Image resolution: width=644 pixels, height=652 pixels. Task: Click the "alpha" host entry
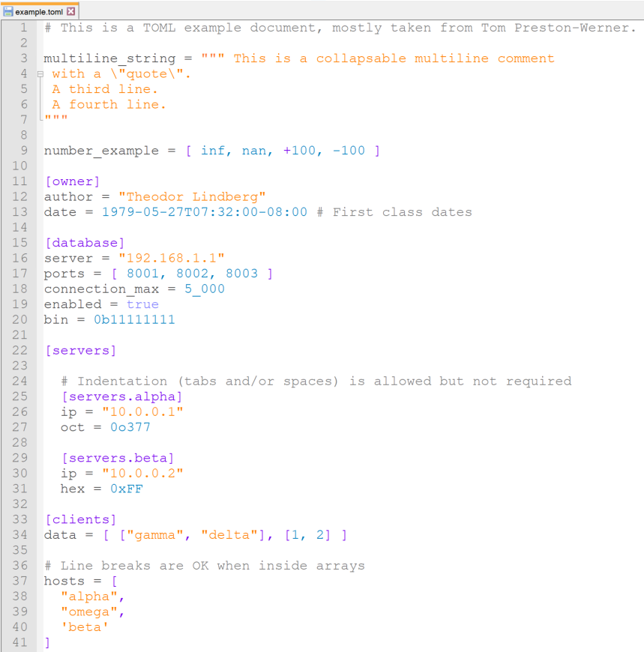click(x=89, y=597)
